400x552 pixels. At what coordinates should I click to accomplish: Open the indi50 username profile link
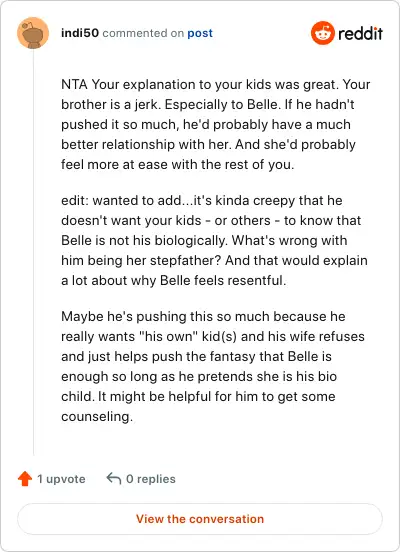coord(80,33)
